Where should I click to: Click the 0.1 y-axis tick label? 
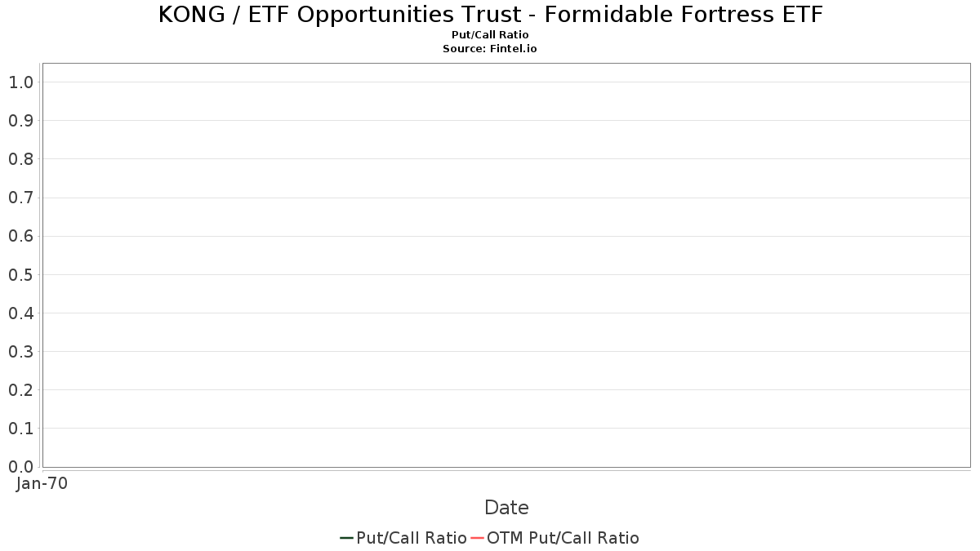pos(21,429)
